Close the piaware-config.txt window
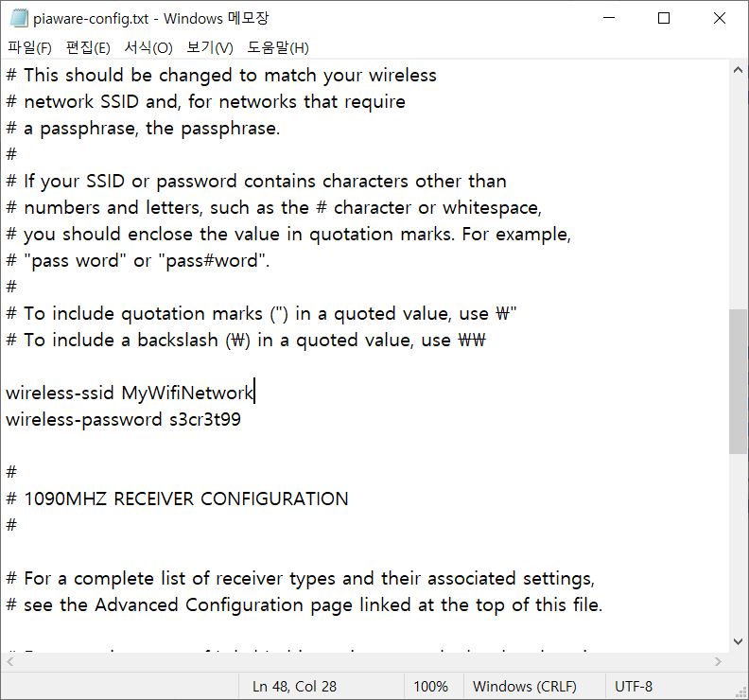The width and height of the screenshot is (749, 700). click(x=720, y=18)
